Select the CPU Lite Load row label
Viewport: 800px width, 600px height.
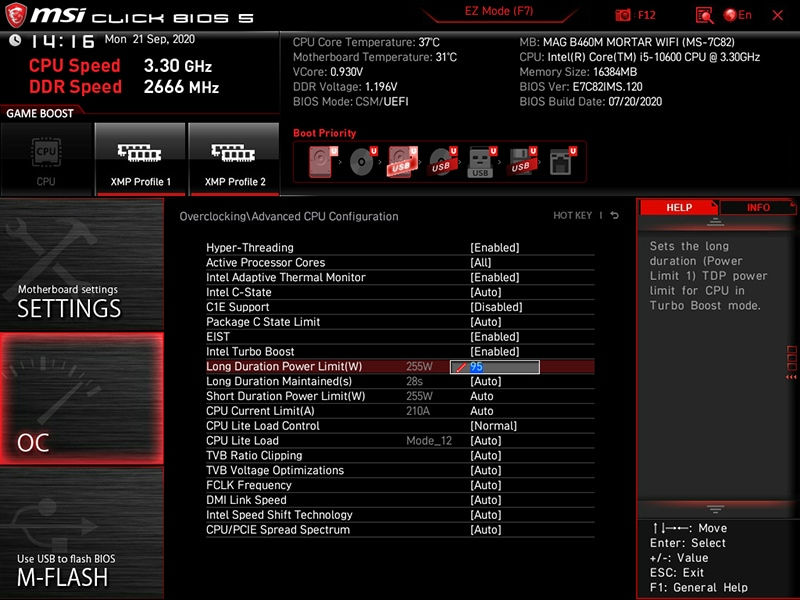[242, 440]
